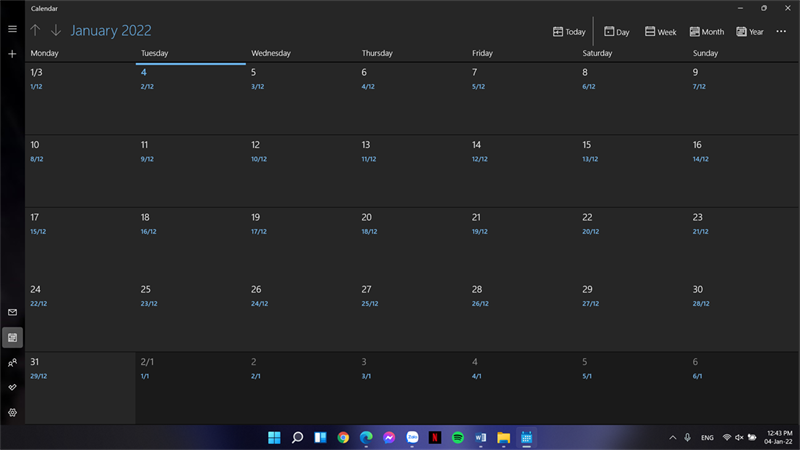Click the lunar date label 28/12

tap(701, 304)
